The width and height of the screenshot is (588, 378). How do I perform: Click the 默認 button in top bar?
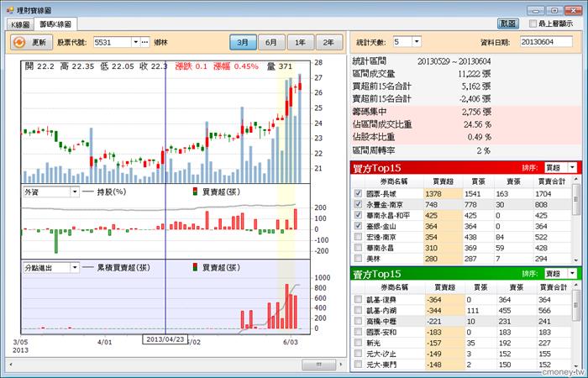507,24
